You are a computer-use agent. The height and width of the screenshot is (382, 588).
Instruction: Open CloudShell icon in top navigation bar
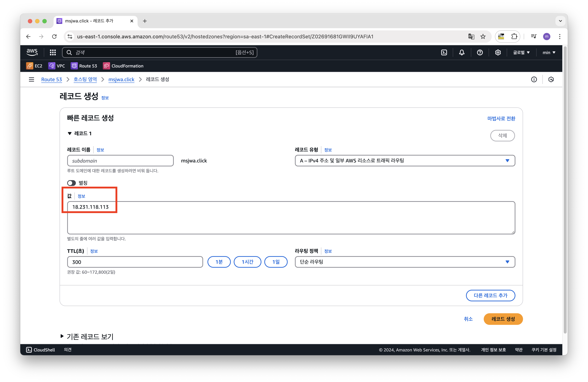pyautogui.click(x=444, y=52)
